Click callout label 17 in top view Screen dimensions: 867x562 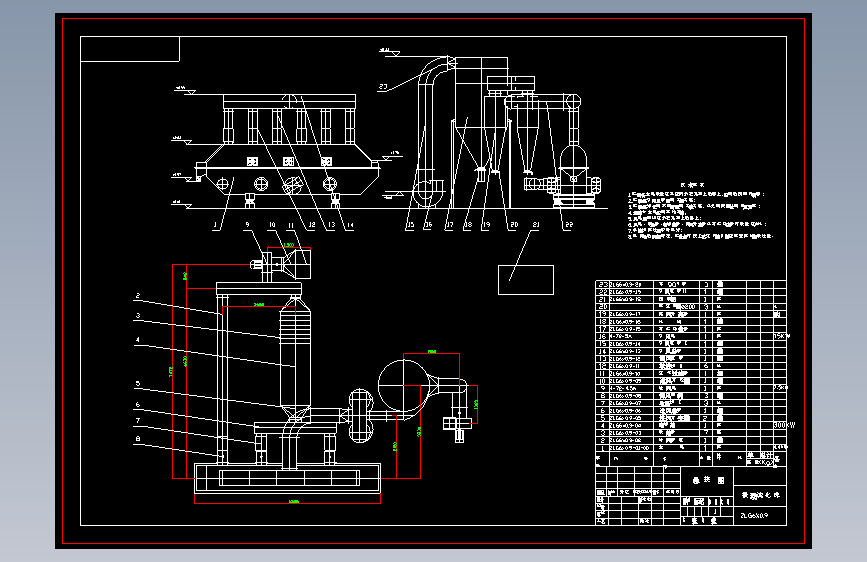tap(449, 225)
